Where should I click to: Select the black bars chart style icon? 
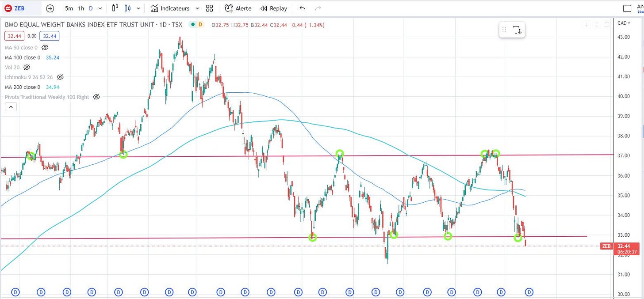115,8
